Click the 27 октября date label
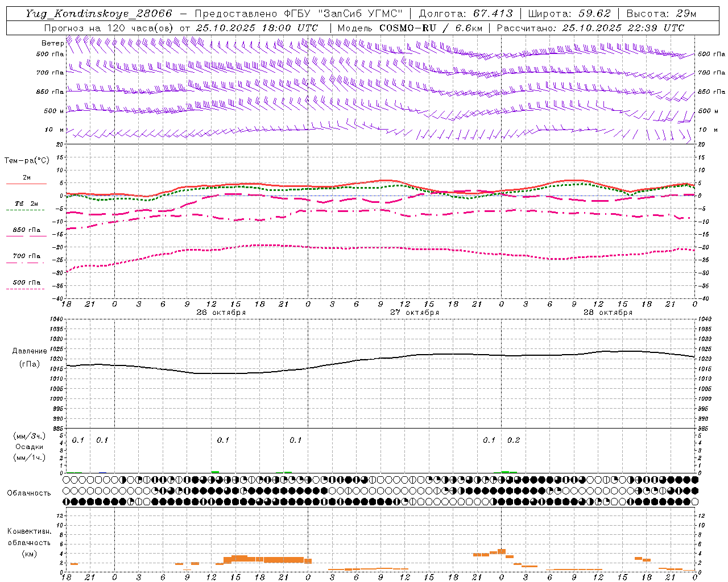The width and height of the screenshot is (728, 582). pyautogui.click(x=414, y=313)
